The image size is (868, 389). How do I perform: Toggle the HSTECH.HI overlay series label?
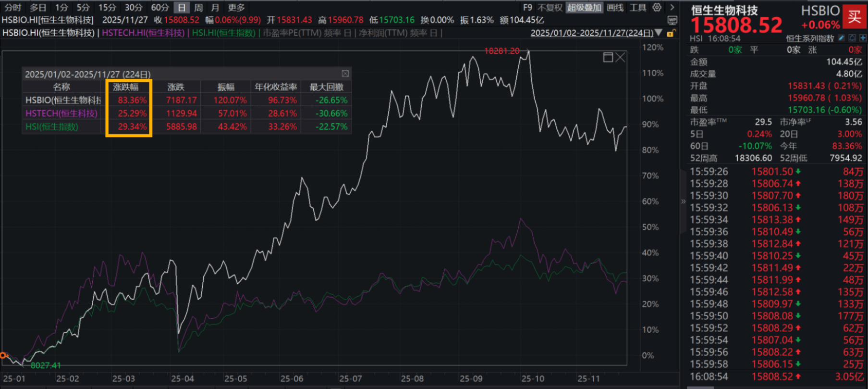tap(143, 33)
